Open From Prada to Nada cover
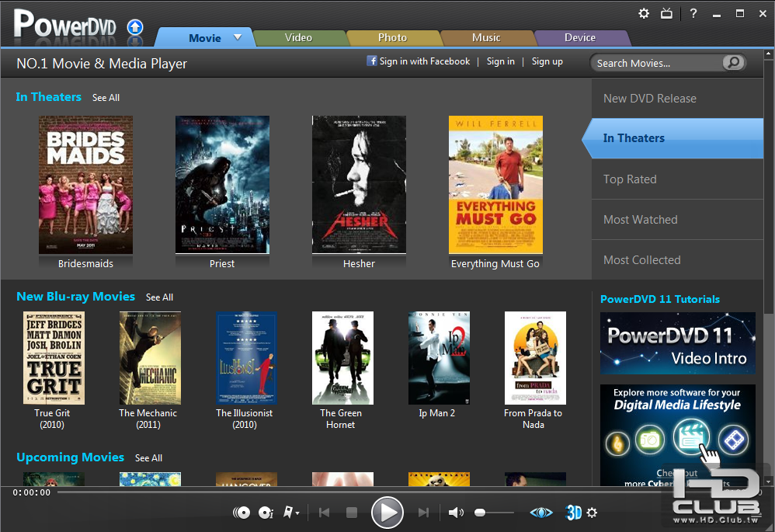The width and height of the screenshot is (775, 532). tap(535, 358)
